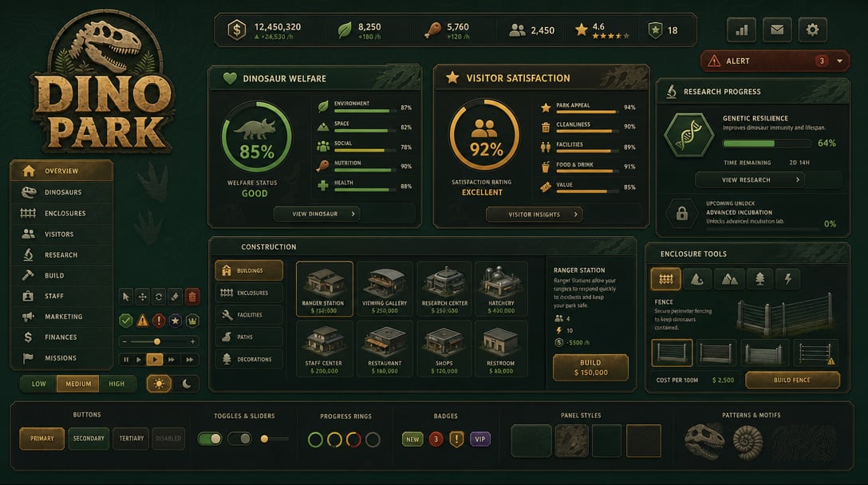Viewport: 868px width, 485px height.
Task: Click the Primary sample button
Action: tap(42, 439)
